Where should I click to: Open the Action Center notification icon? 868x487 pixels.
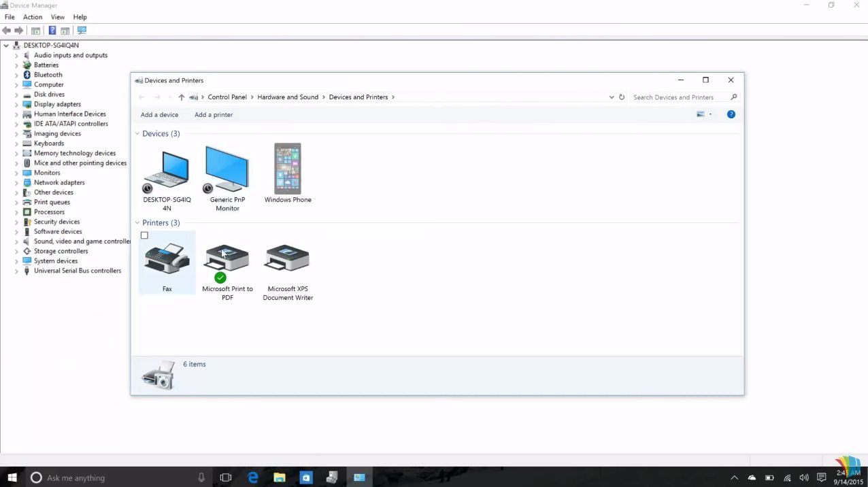[x=821, y=477]
